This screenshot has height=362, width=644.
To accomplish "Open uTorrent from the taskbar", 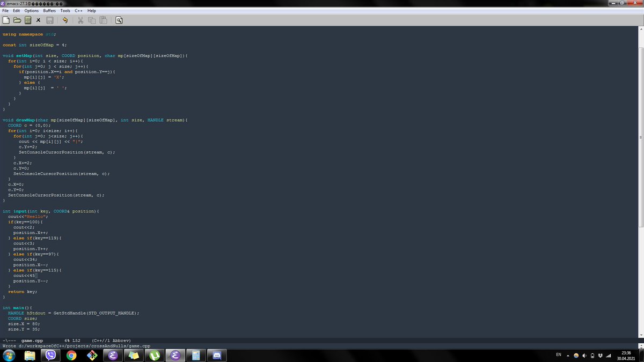I will [x=154, y=356].
